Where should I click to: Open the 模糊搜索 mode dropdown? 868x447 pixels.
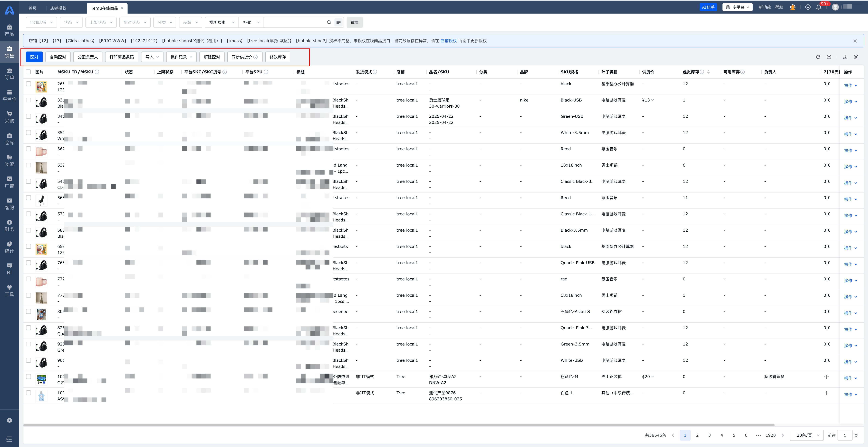pyautogui.click(x=221, y=23)
